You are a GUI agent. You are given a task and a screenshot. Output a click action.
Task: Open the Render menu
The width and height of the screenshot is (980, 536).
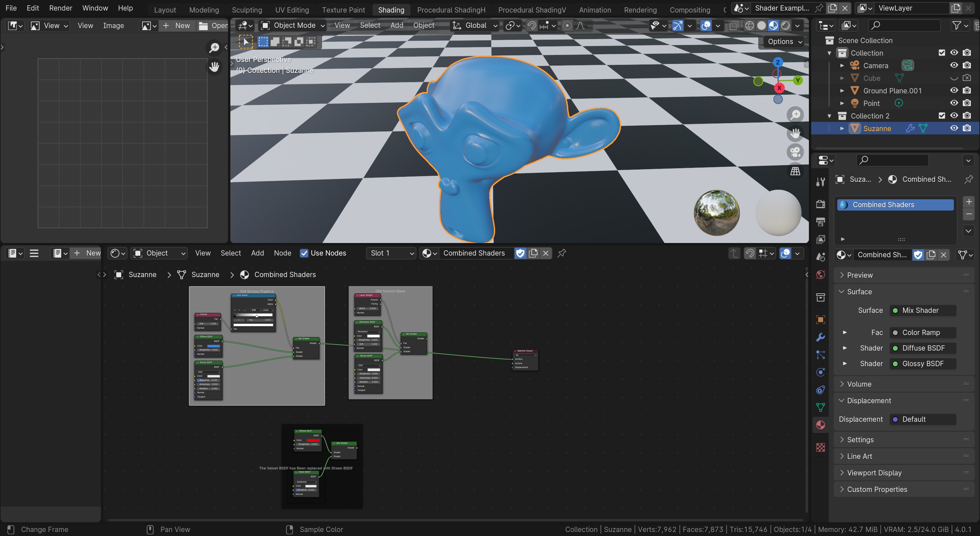point(61,8)
